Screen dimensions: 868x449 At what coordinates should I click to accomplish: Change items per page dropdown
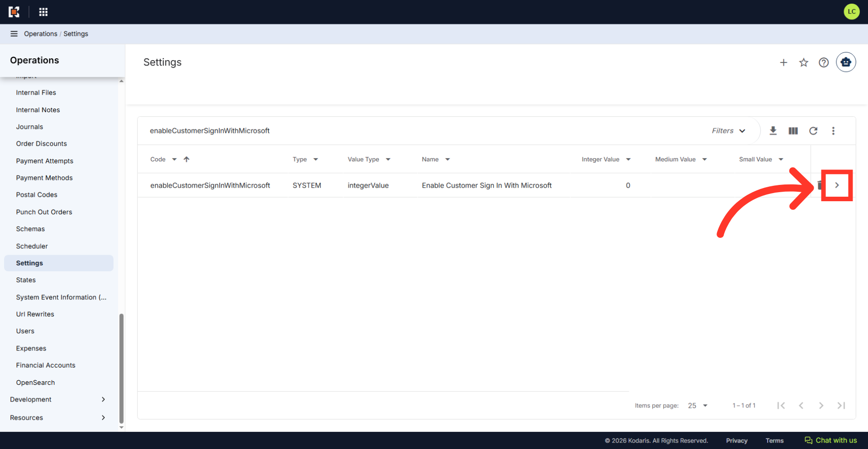click(698, 406)
